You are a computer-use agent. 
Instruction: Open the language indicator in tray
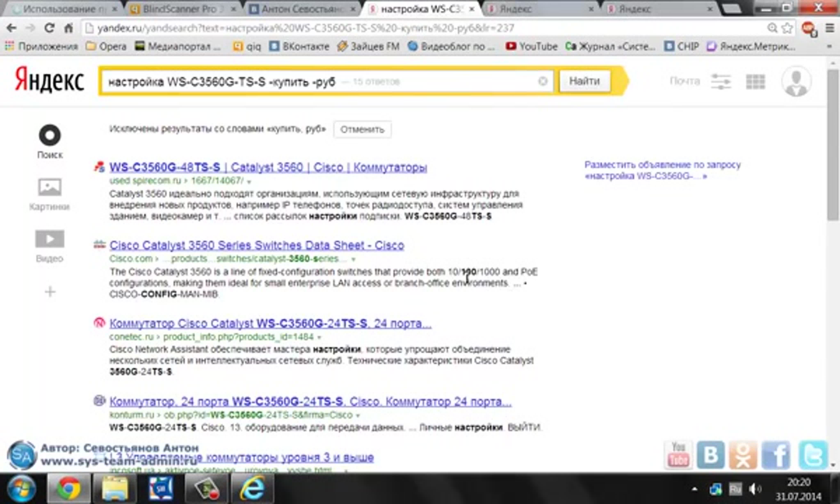click(x=736, y=489)
